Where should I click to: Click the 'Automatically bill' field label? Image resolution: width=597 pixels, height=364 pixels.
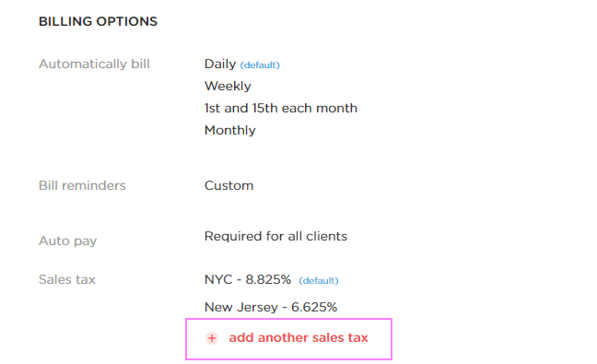[x=94, y=64]
